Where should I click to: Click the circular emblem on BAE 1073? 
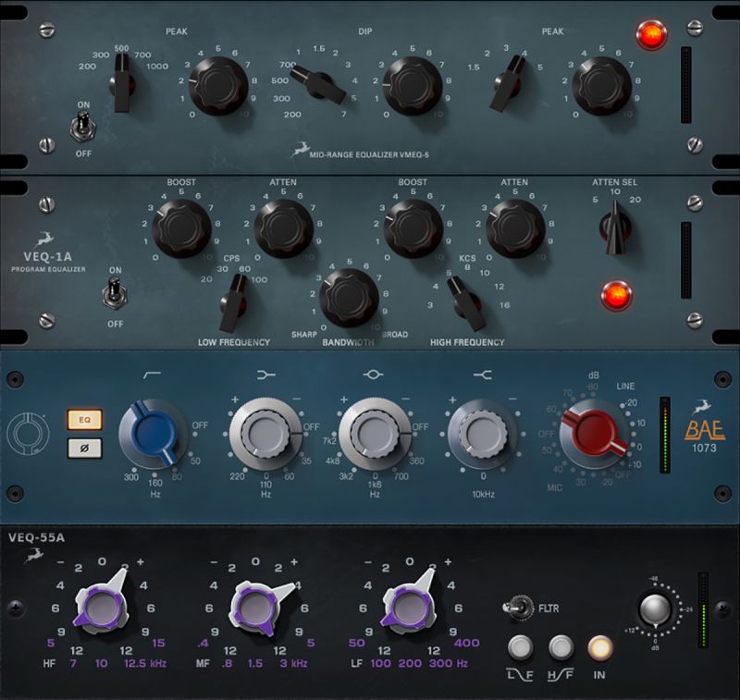tap(28, 434)
